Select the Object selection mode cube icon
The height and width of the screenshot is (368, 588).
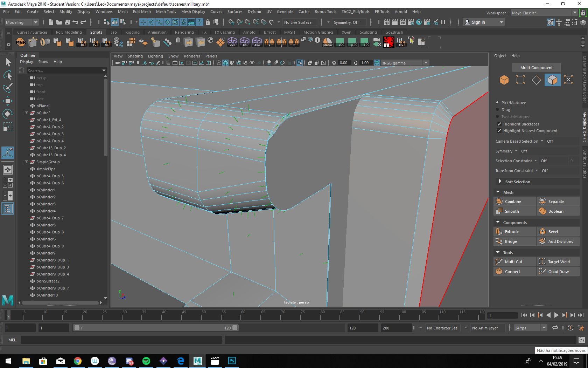(x=504, y=80)
